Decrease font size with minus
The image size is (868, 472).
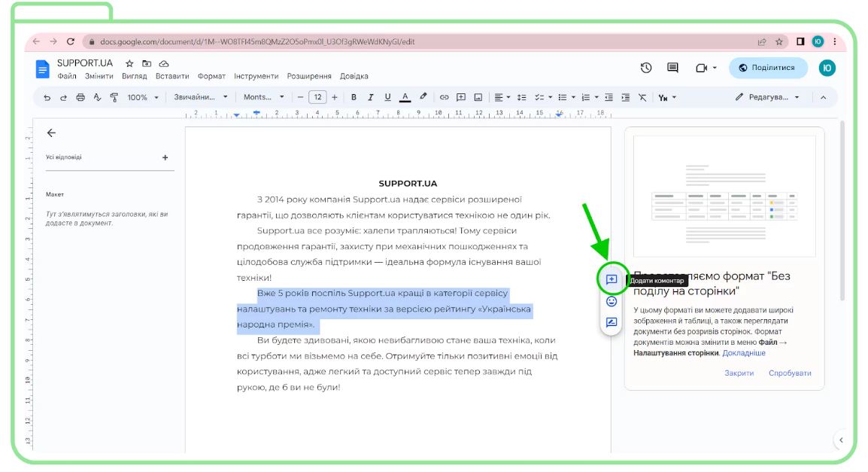coord(301,98)
